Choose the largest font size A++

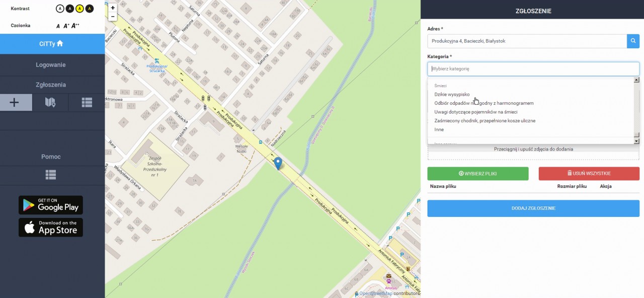point(75,26)
